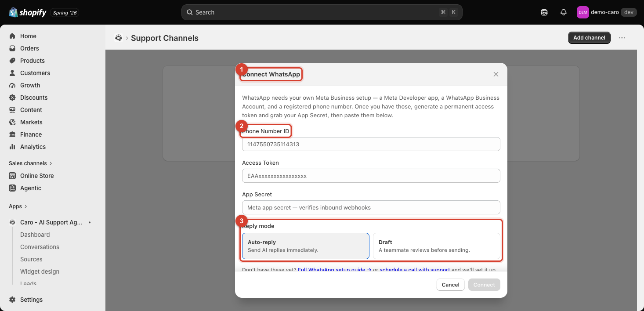Click the Connect button
The image size is (644, 311).
click(484, 285)
